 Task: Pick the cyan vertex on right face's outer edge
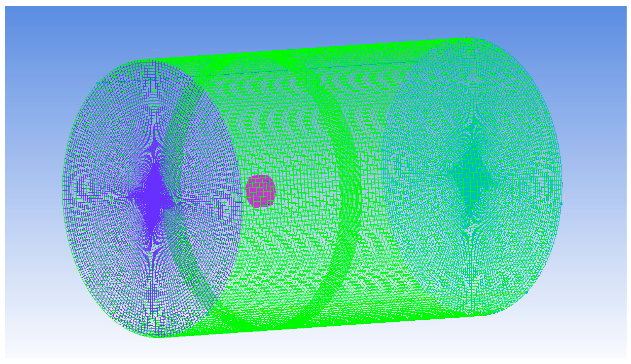[561, 203]
